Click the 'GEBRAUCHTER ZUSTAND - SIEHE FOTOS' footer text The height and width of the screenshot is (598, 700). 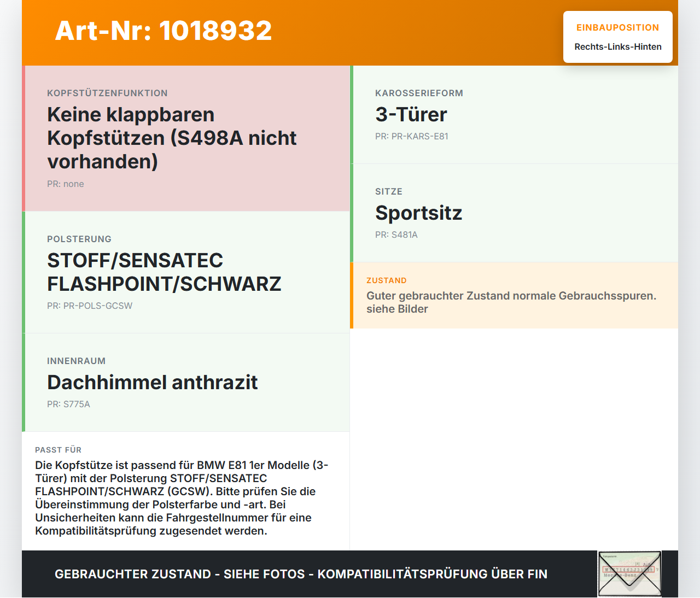(301, 574)
